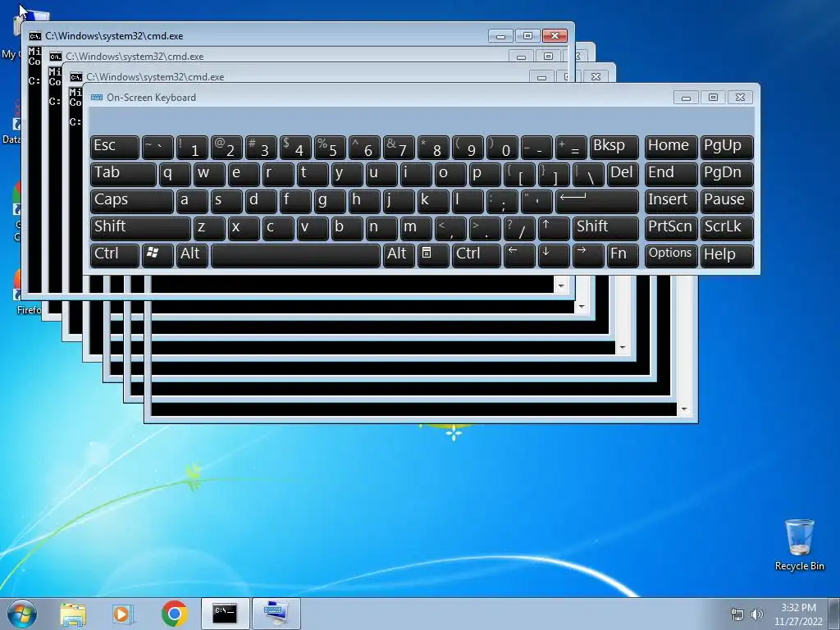
Task: Toggle the Caps lock key
Action: tap(131, 201)
